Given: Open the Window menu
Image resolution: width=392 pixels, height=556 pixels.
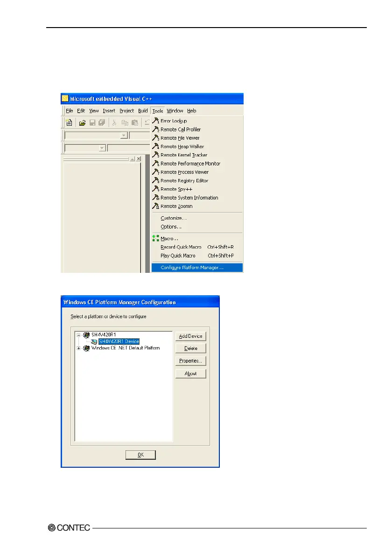Looking at the screenshot, I should pos(175,111).
